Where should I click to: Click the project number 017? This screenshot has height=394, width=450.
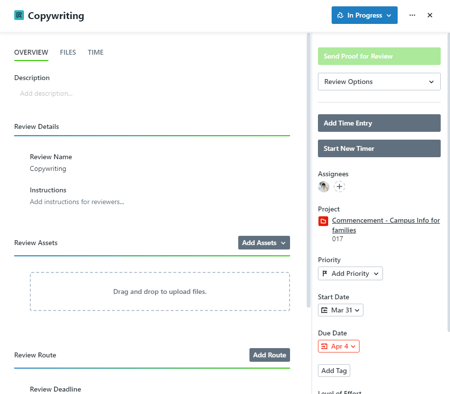click(x=337, y=239)
